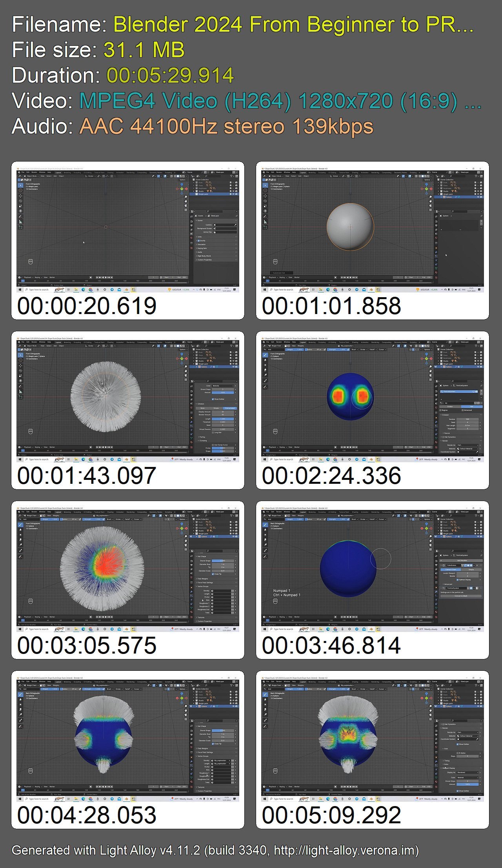This screenshot has height=868, width=502.
Task: Click Add Modifier button in 00:03:46 frame
Action: click(x=461, y=561)
